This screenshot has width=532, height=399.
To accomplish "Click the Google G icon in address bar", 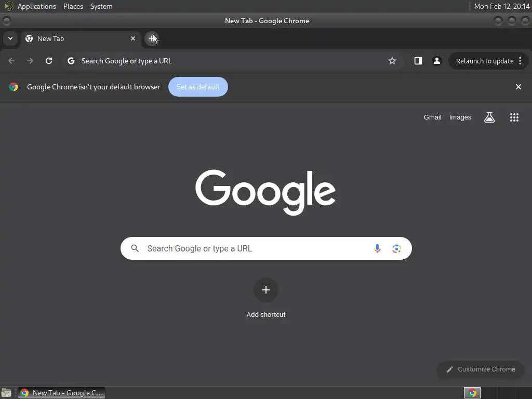I will pyautogui.click(x=71, y=61).
